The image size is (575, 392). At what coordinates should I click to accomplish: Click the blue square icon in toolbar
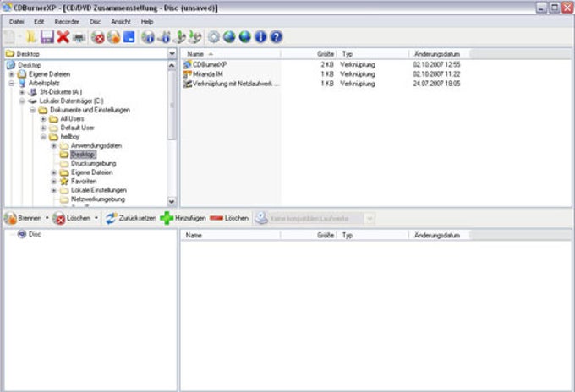pyautogui.click(x=129, y=37)
